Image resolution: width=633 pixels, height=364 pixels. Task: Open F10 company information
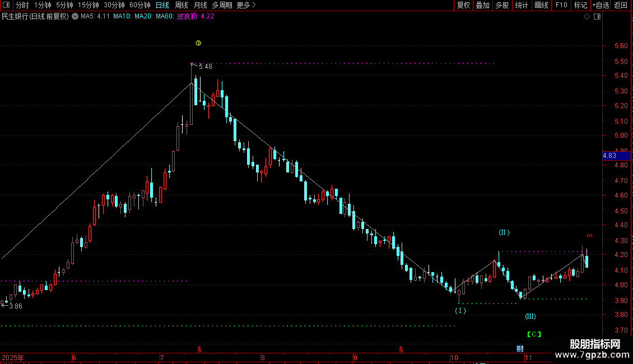point(561,5)
